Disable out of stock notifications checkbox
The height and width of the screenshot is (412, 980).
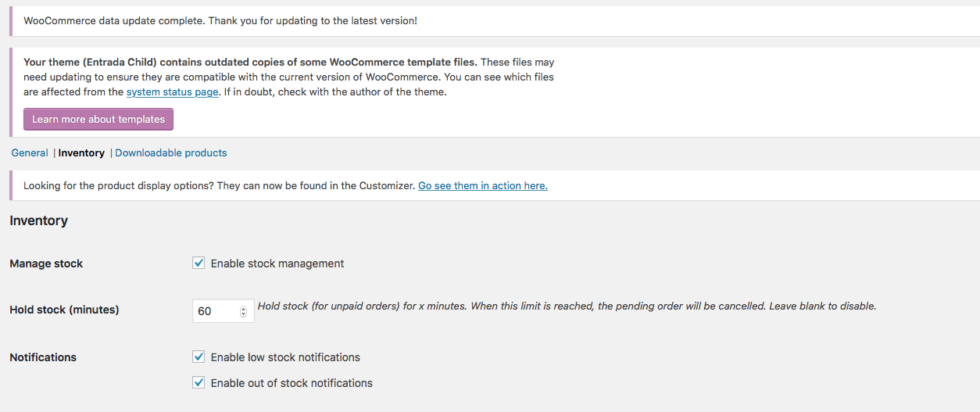coord(199,382)
